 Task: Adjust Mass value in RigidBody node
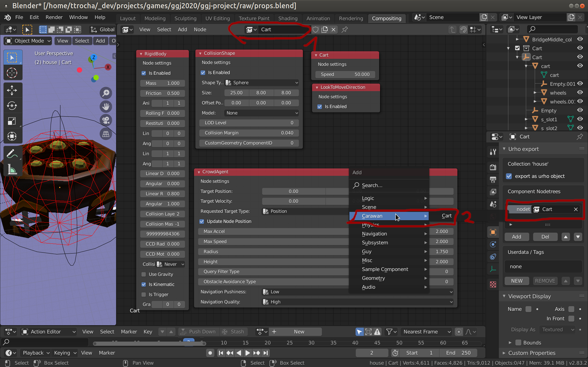click(163, 83)
